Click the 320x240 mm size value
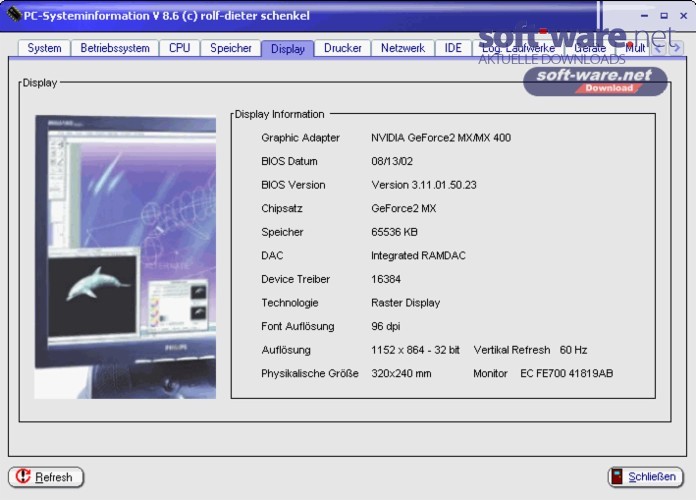The width and height of the screenshot is (696, 500). click(401, 373)
